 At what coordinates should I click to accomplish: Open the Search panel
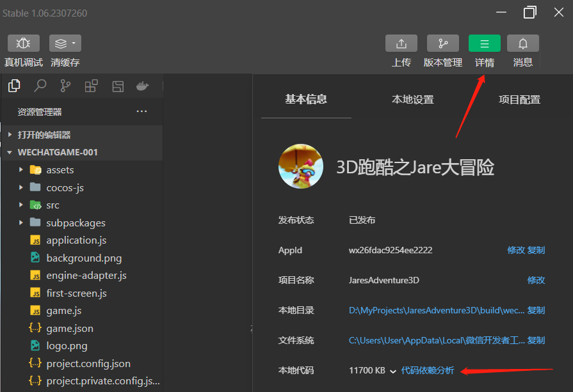[40, 85]
